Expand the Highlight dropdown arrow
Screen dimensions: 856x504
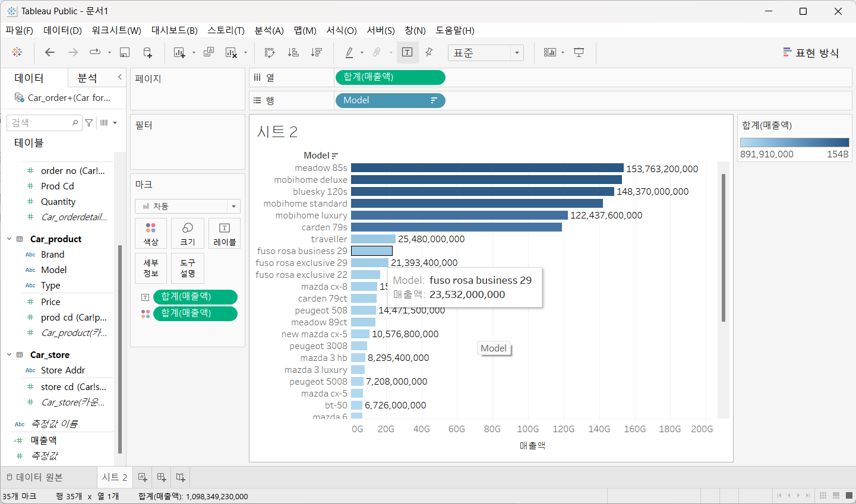tap(362, 53)
